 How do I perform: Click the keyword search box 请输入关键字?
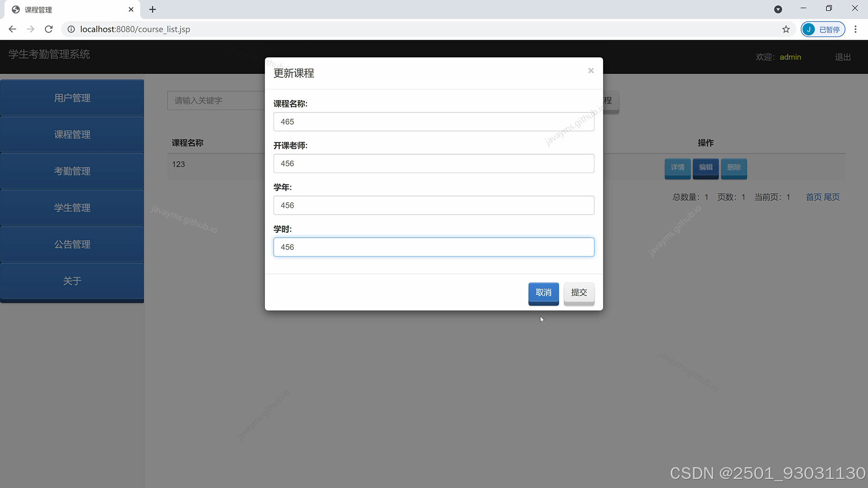216,100
